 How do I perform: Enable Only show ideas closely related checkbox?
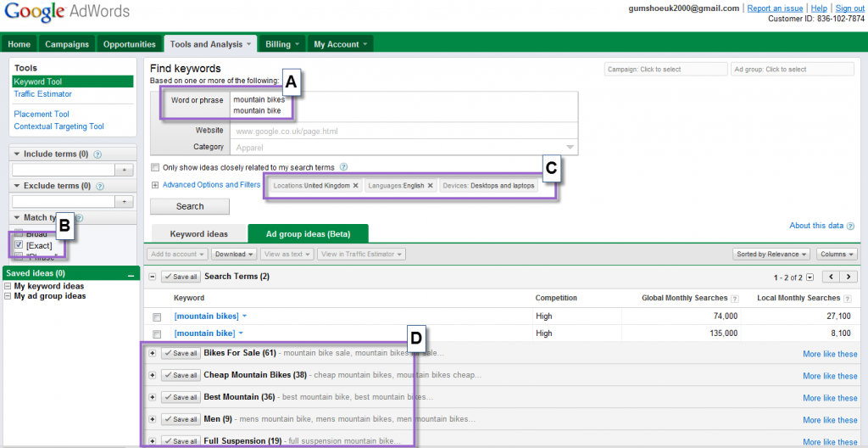(154, 168)
